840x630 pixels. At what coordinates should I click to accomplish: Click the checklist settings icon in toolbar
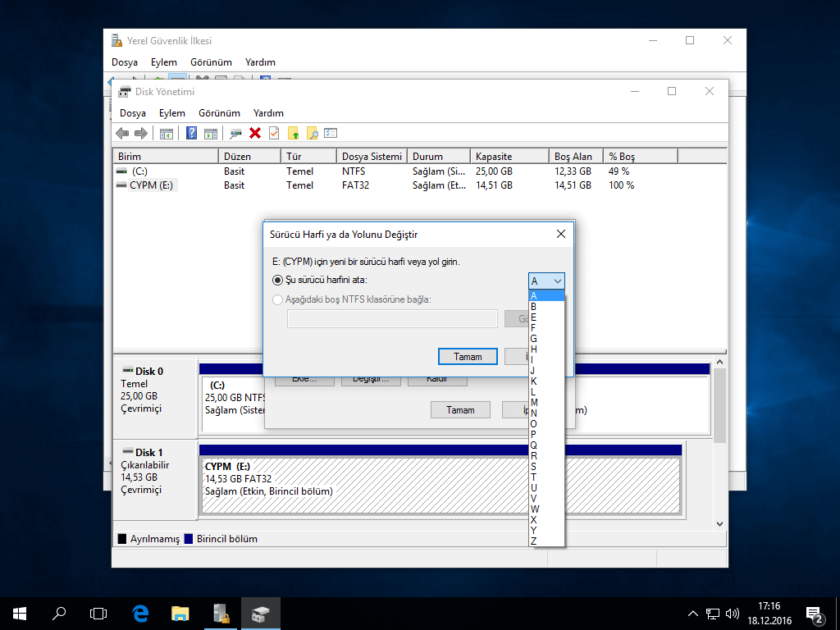(x=331, y=134)
